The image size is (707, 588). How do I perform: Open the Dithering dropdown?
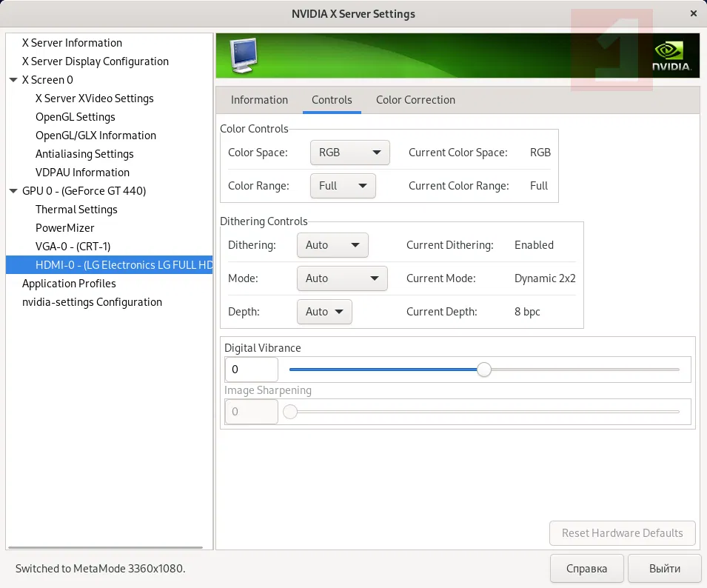[x=332, y=245]
